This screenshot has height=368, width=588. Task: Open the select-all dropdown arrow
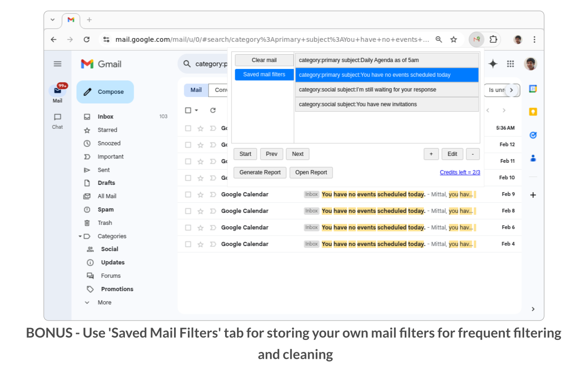pyautogui.click(x=197, y=110)
